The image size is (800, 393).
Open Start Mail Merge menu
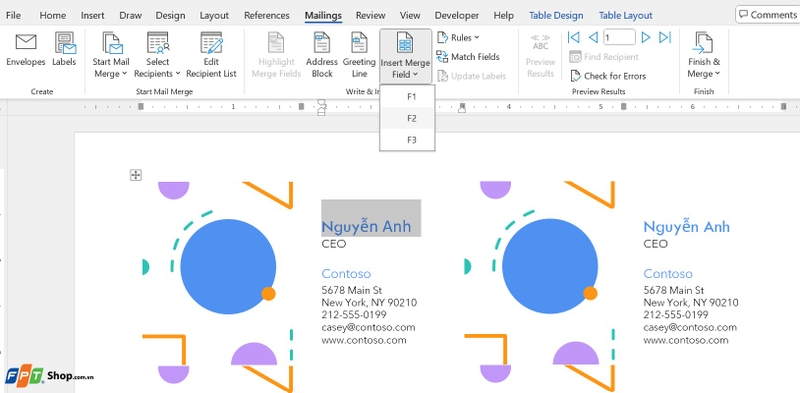(x=111, y=55)
